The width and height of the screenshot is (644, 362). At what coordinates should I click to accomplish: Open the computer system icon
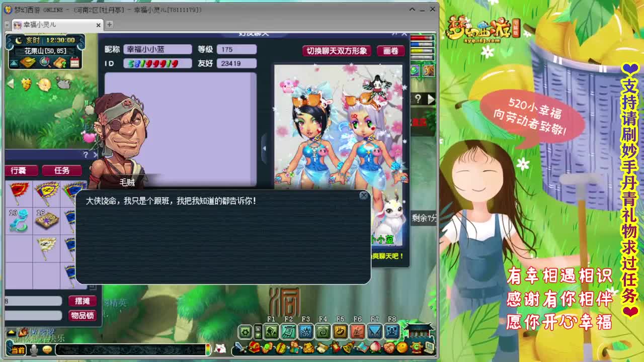coord(429,347)
